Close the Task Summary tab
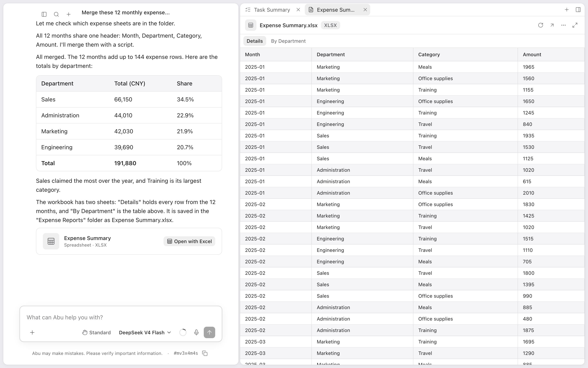 pyautogui.click(x=298, y=10)
